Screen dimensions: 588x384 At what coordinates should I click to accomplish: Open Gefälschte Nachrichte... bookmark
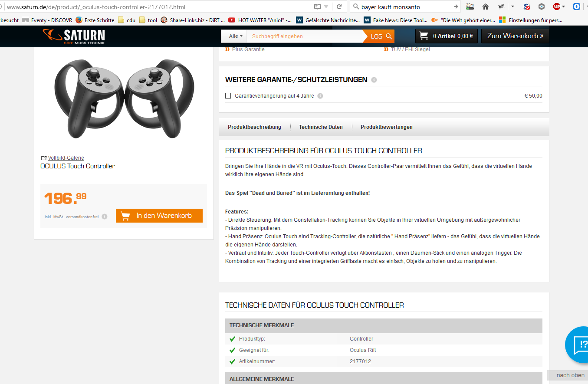[x=328, y=20]
